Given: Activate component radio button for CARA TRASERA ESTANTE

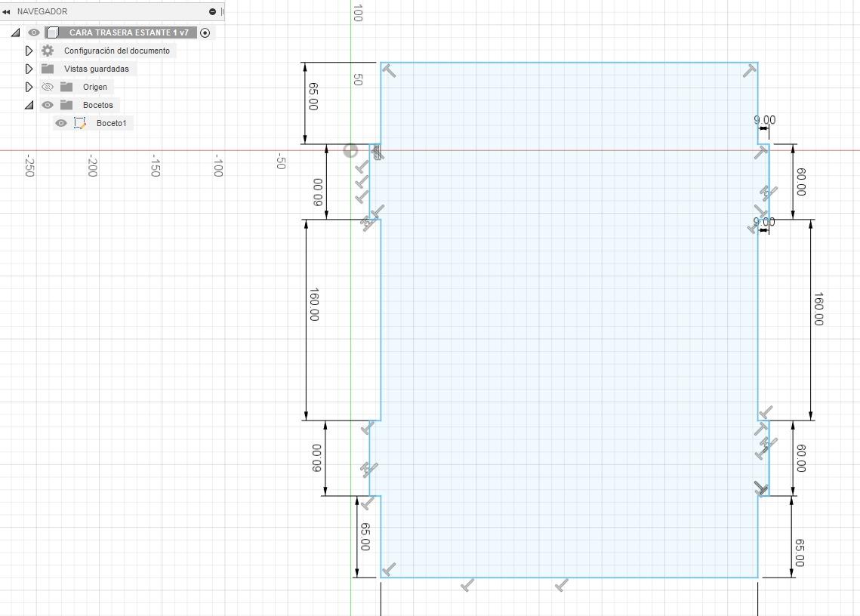Looking at the screenshot, I should (x=205, y=33).
